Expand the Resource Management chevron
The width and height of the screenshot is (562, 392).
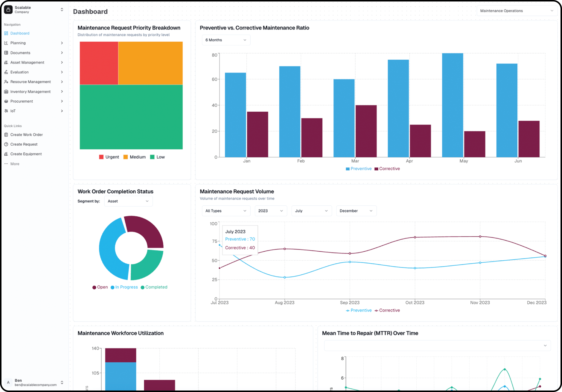62,82
